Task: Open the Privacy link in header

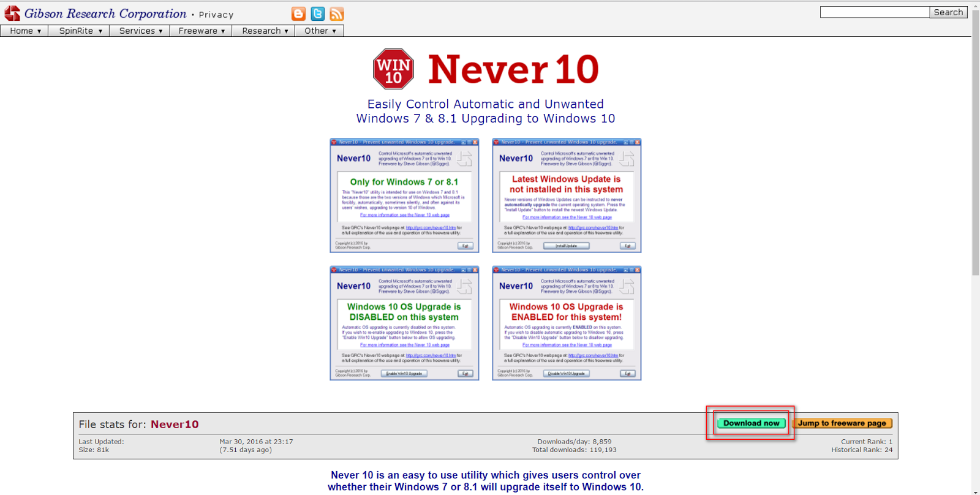Action: pyautogui.click(x=216, y=15)
